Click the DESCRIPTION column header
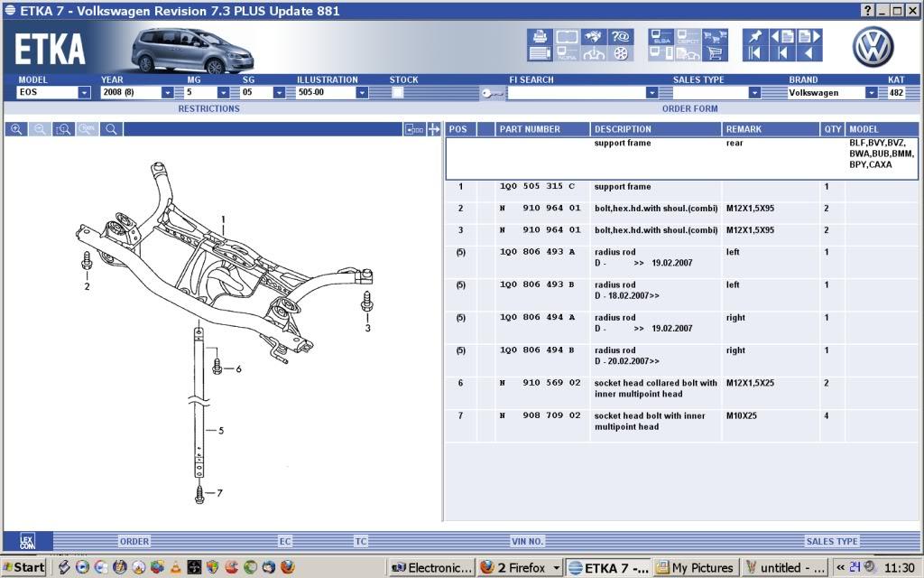 coord(656,129)
